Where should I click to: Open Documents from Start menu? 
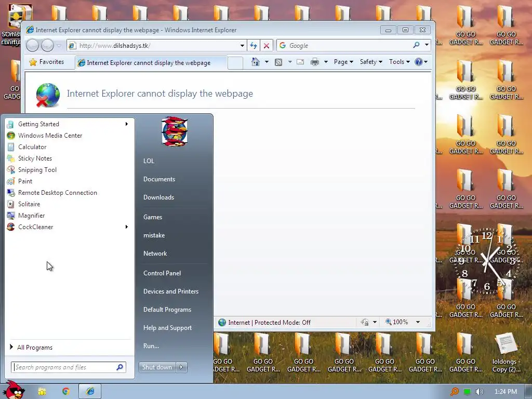(x=159, y=179)
